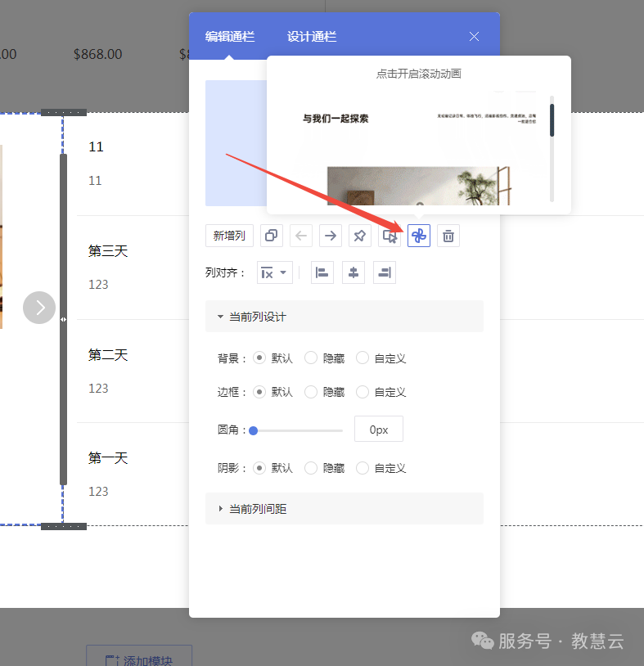Center-align the column content
Viewport: 644px width, 666px height.
point(354,272)
